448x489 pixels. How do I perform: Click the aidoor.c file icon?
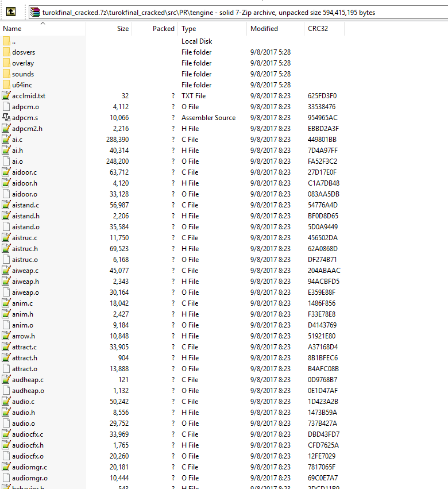6,172
